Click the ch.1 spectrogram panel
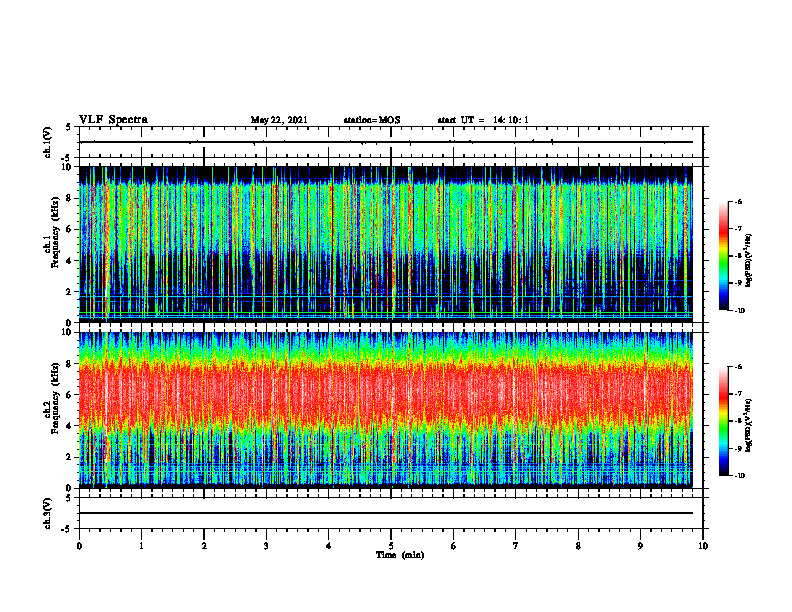792x612 pixels. tap(386, 244)
